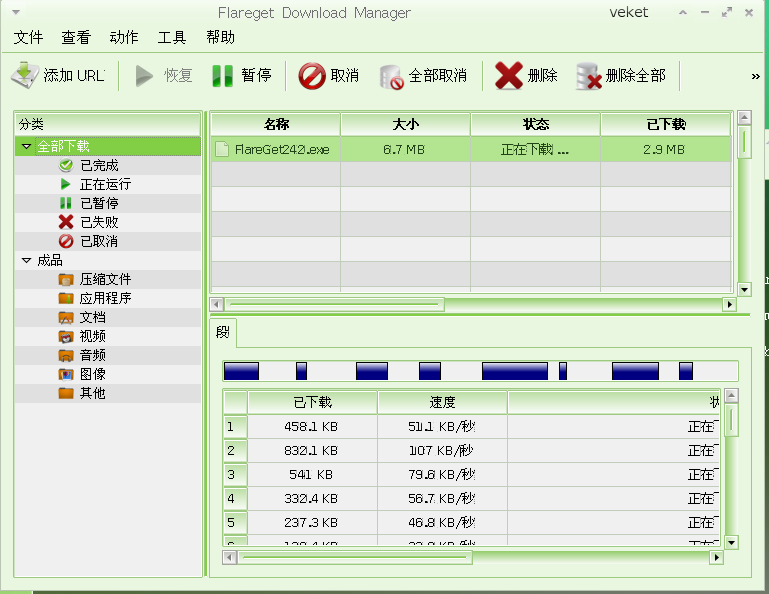Click segment table 速度 column header
The width and height of the screenshot is (769, 594).
click(442, 402)
